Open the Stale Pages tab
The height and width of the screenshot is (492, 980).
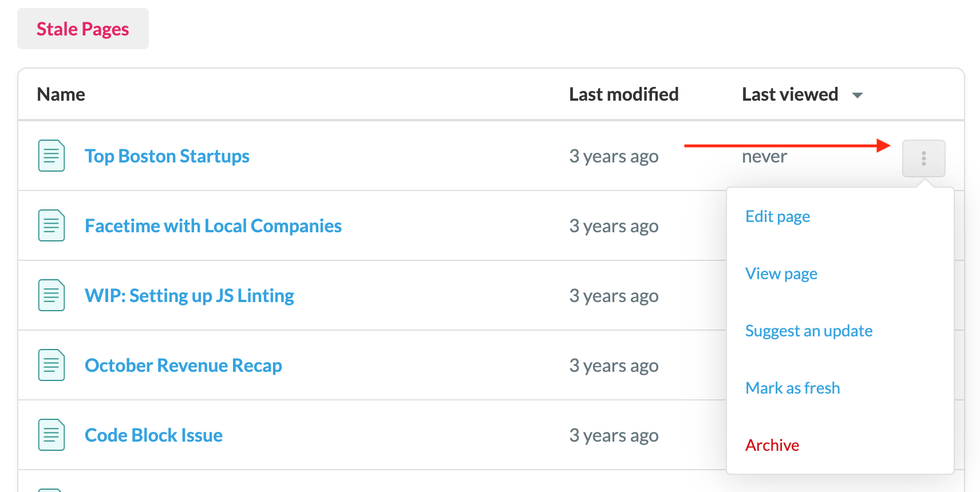coord(83,29)
